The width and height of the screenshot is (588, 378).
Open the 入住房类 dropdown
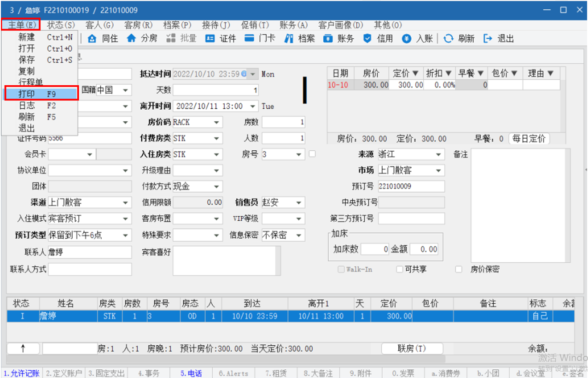(x=217, y=154)
